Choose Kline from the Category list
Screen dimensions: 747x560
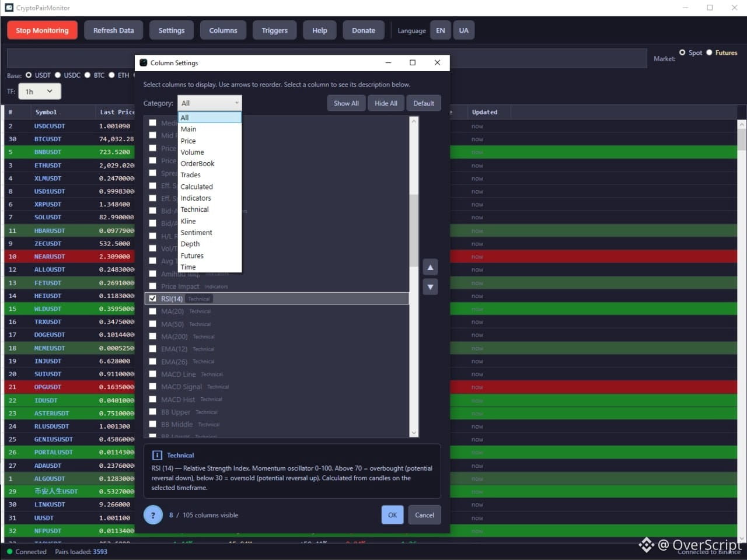pyautogui.click(x=210, y=221)
